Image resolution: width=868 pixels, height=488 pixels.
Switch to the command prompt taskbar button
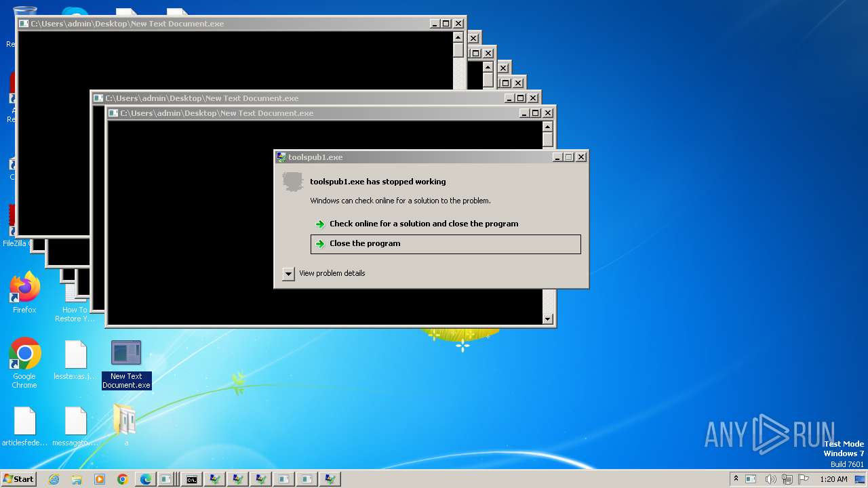click(192, 479)
